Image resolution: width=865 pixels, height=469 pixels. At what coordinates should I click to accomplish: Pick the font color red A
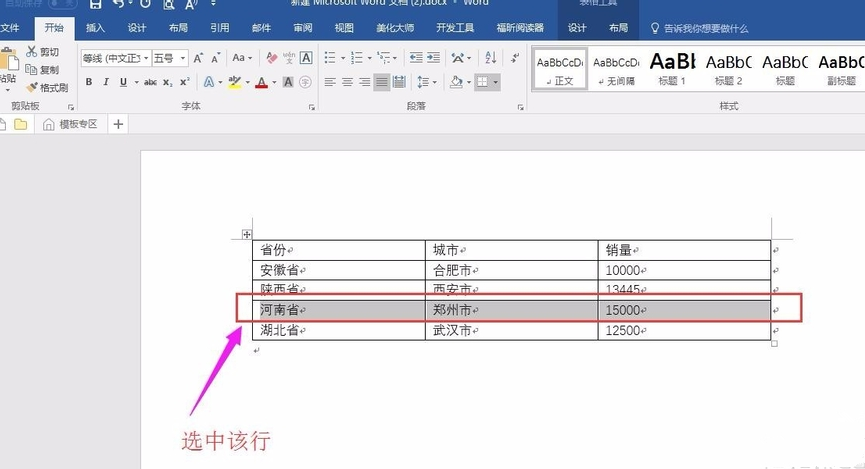(262, 82)
